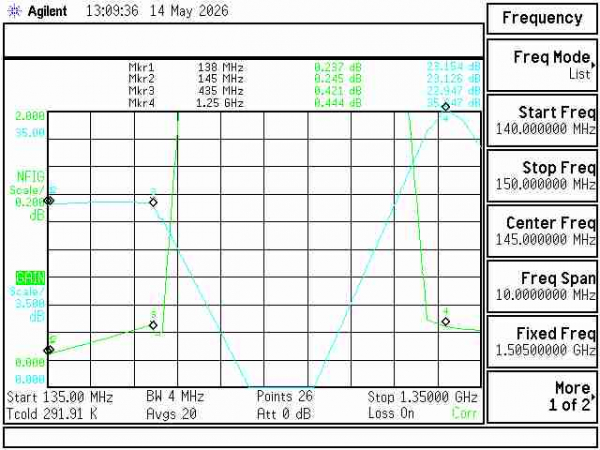
Task: Click the Stop 1.35000 GHz readout
Action: (x=422, y=397)
